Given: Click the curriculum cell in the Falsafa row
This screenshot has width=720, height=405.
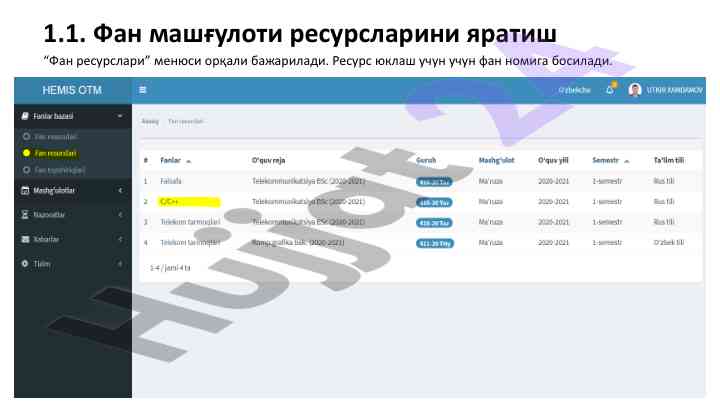Looking at the screenshot, I should 309,181.
